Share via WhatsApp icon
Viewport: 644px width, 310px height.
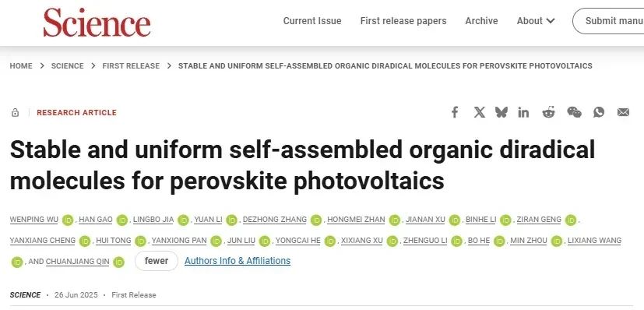pyautogui.click(x=598, y=112)
